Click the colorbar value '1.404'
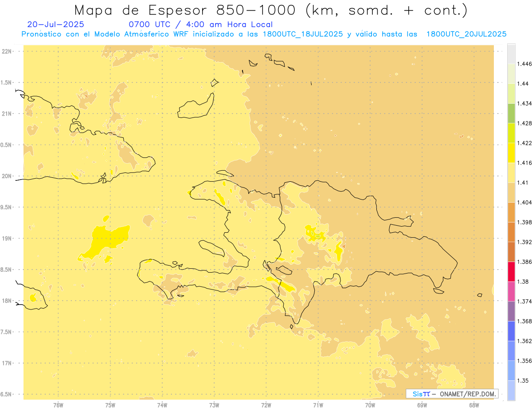This screenshot has width=532, height=411. (x=524, y=202)
